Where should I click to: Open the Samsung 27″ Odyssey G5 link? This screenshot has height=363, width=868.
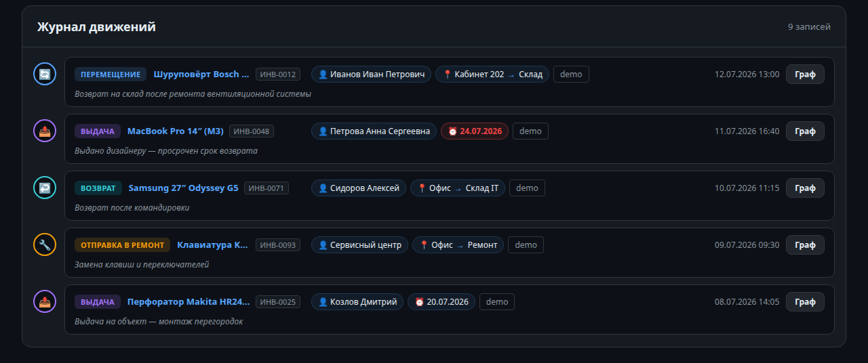(184, 188)
